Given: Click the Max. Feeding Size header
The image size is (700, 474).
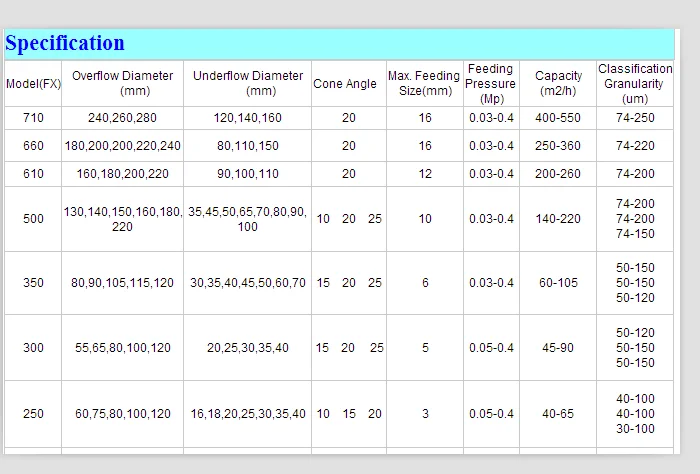Looking at the screenshot, I should 424,83.
